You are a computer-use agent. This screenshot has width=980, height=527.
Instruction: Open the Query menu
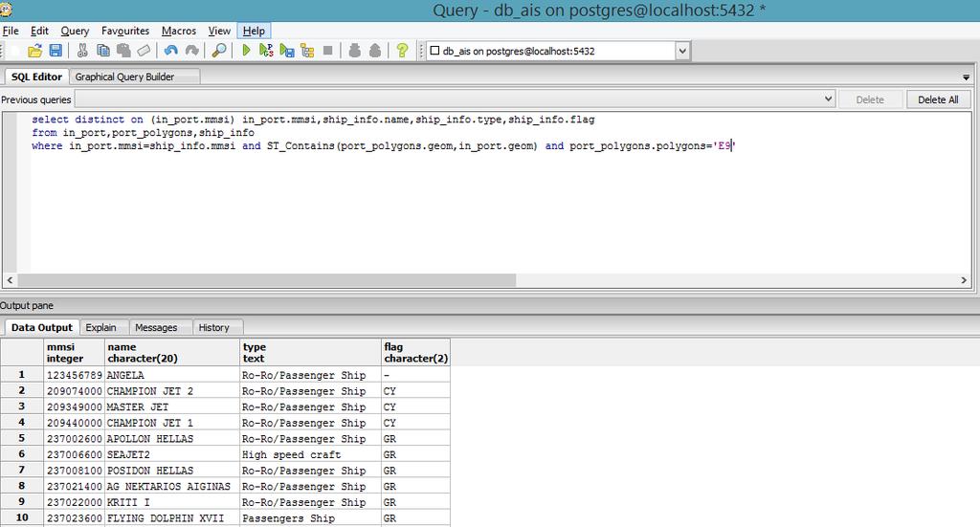(x=75, y=31)
